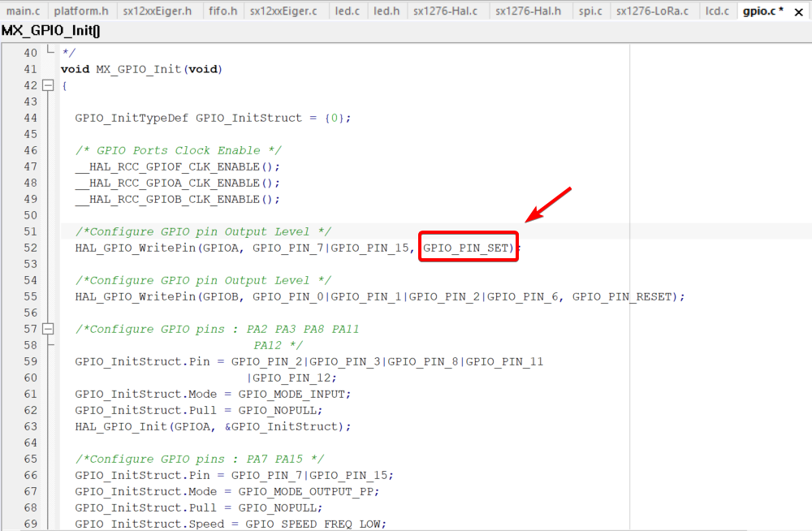Switch to the main.c tab
Viewport: 812px width, 531px height.
(23, 11)
